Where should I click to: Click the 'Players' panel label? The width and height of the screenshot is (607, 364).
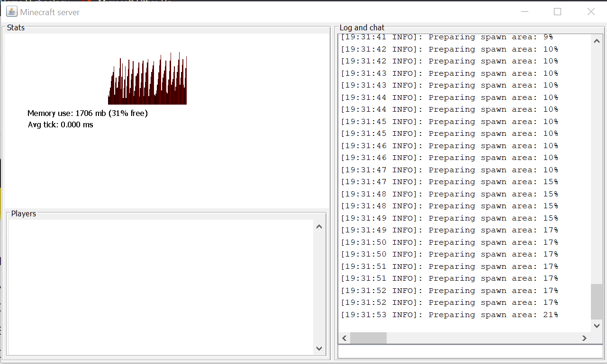pyautogui.click(x=24, y=213)
